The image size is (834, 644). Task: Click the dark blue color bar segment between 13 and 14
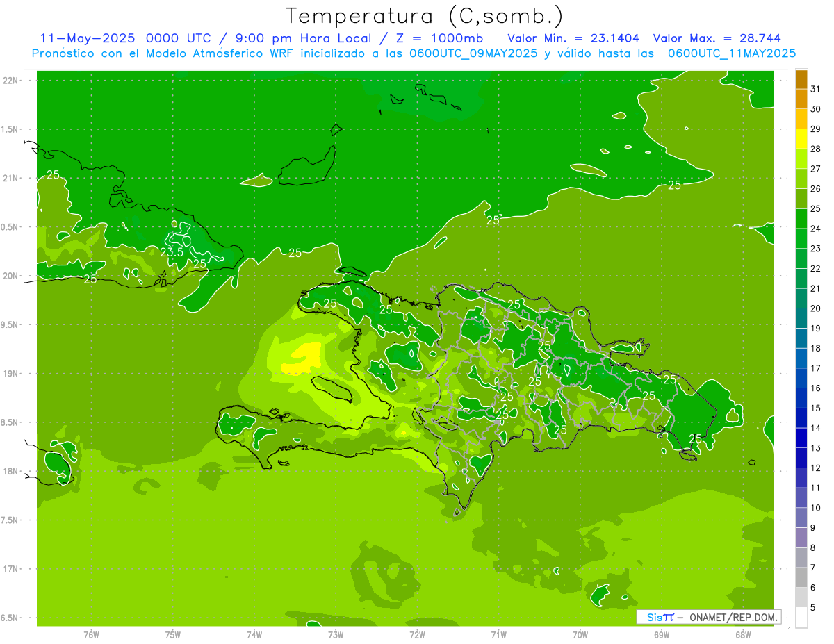pyautogui.click(x=801, y=438)
